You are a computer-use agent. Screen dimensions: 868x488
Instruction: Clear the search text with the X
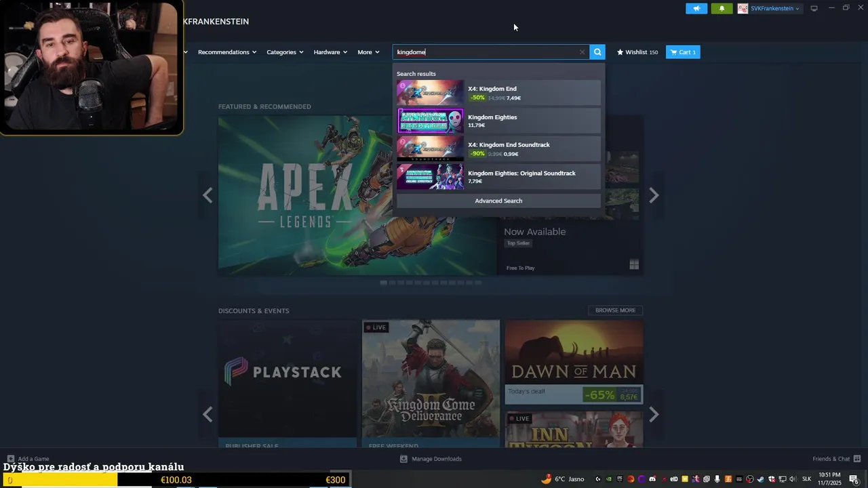[x=582, y=52]
